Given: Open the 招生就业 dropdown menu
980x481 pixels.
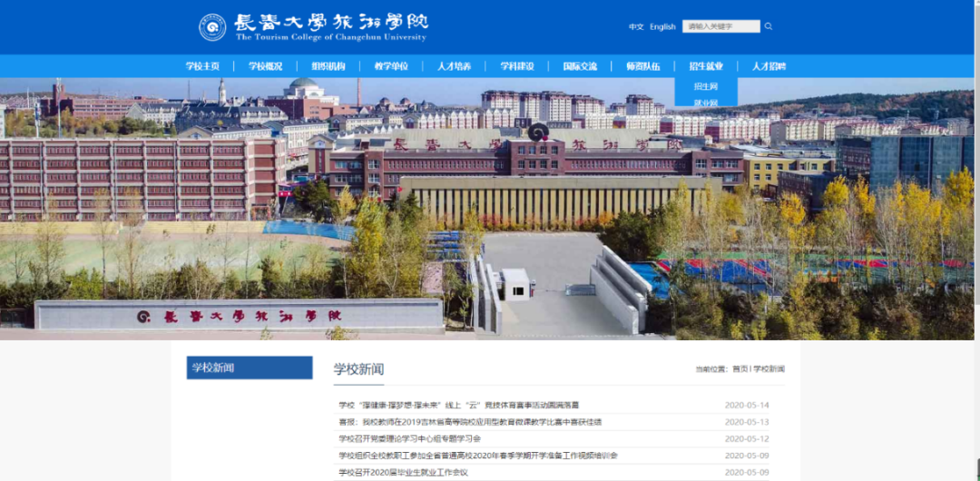Looking at the screenshot, I should click(706, 66).
